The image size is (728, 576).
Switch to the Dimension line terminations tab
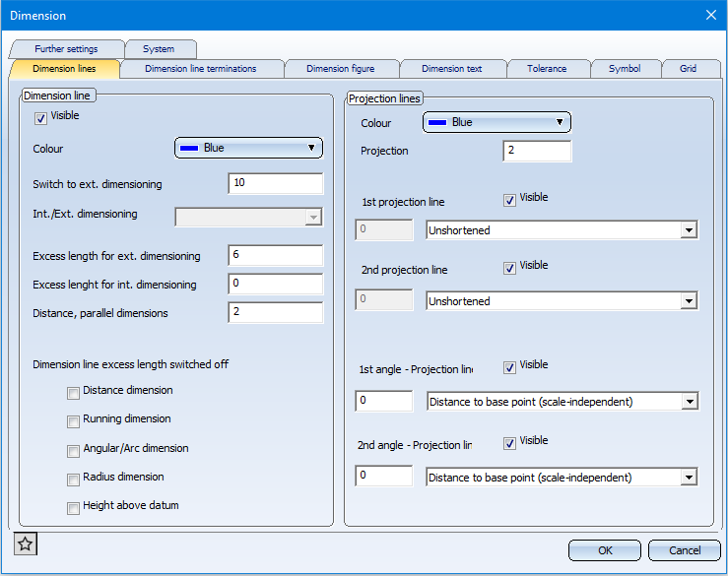click(201, 69)
